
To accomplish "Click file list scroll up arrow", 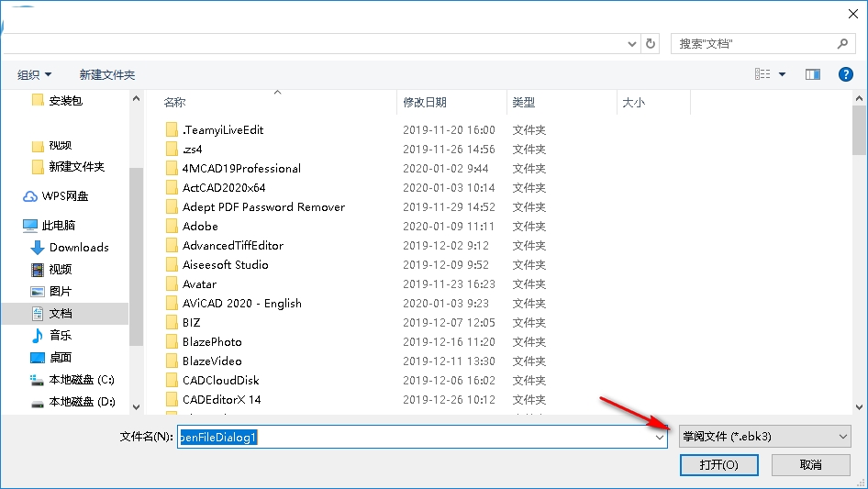I will pyautogui.click(x=859, y=98).
